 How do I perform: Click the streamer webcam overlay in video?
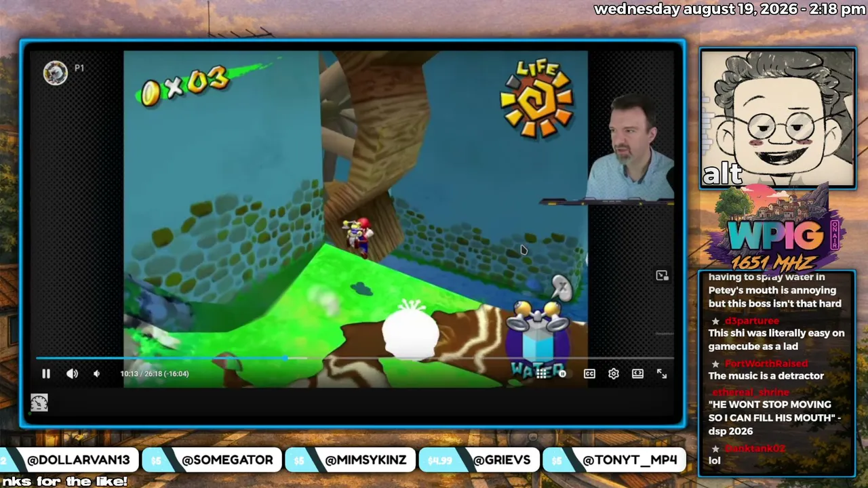pyautogui.click(x=631, y=149)
